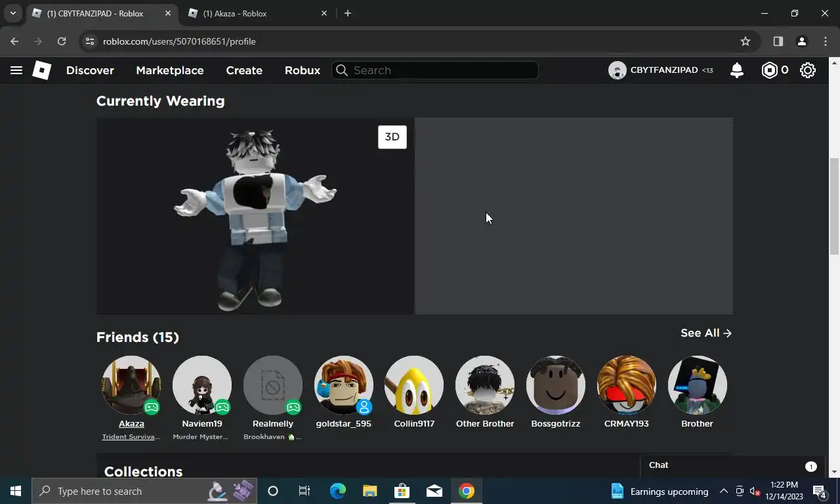Toggle the browser side panel icon
840x504 pixels.
point(778,41)
